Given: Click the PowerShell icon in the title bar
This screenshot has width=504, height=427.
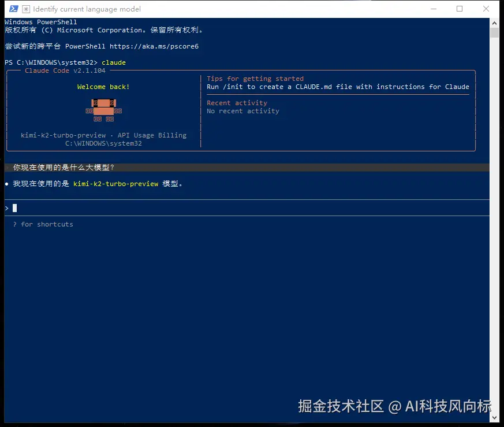Looking at the screenshot, I should click(x=13, y=9).
